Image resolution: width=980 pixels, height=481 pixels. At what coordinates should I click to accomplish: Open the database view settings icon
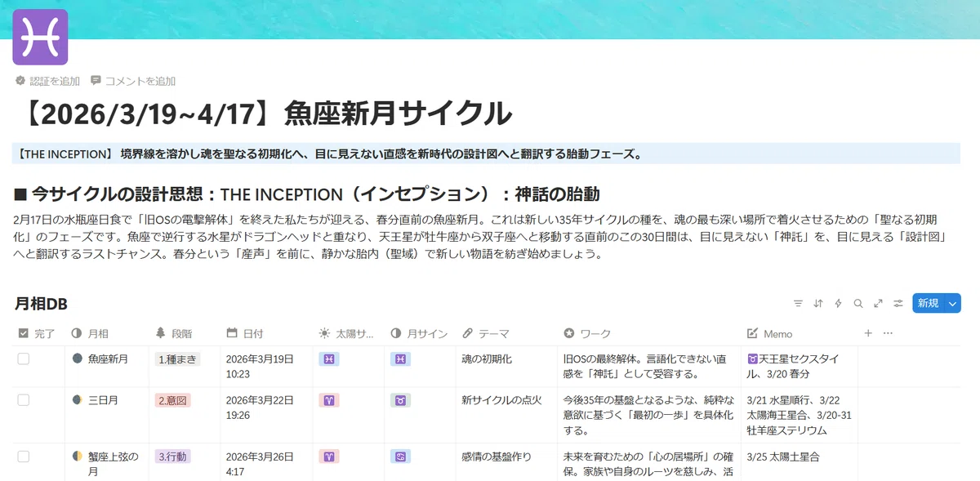pyautogui.click(x=898, y=303)
